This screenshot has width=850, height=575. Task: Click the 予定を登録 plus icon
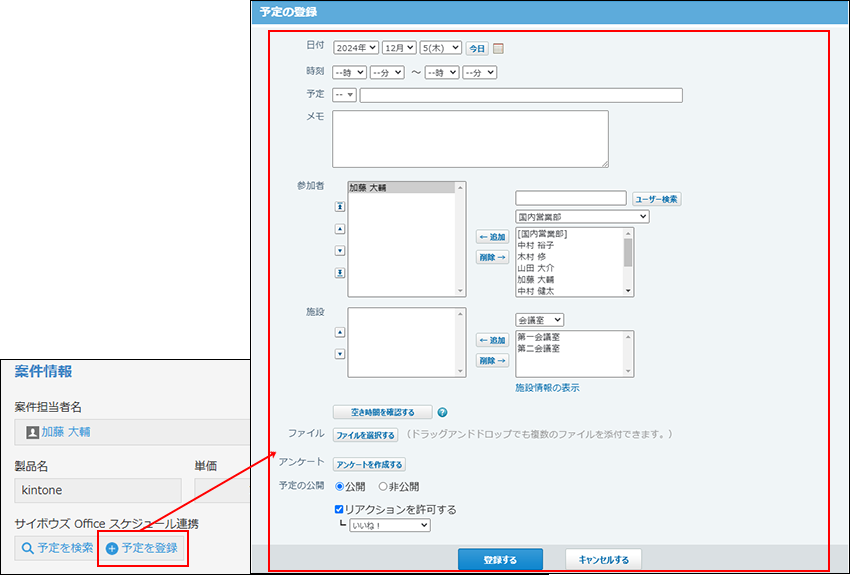[x=112, y=548]
